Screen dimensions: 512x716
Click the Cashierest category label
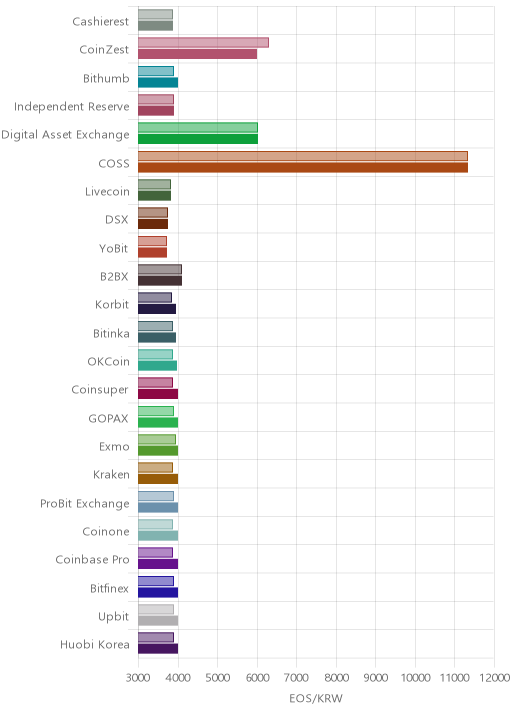pos(100,21)
